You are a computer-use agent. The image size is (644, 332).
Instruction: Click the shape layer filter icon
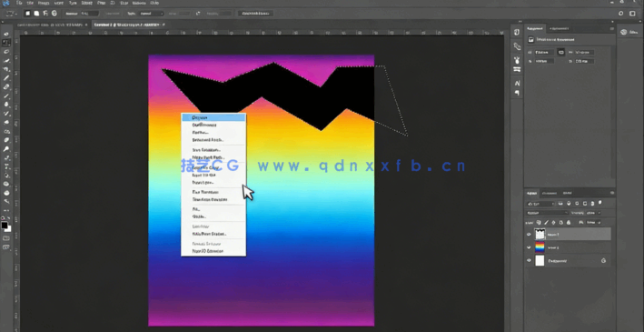(x=585, y=203)
